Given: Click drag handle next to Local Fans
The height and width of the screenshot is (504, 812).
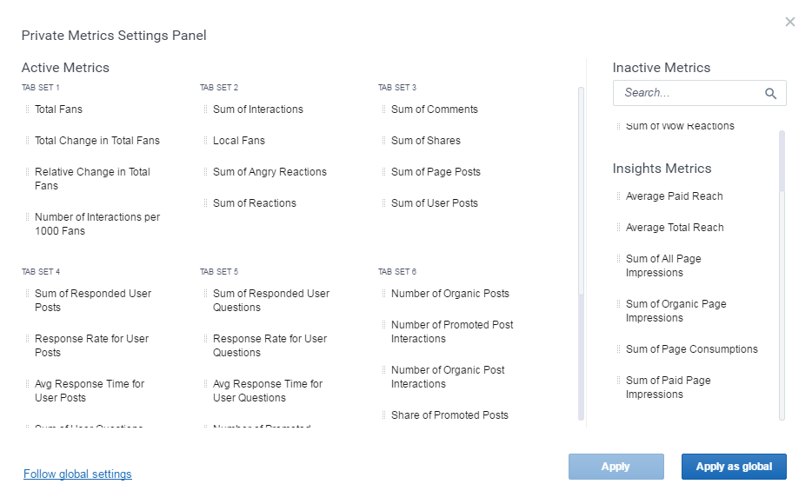Looking at the screenshot, I should click(205, 141).
